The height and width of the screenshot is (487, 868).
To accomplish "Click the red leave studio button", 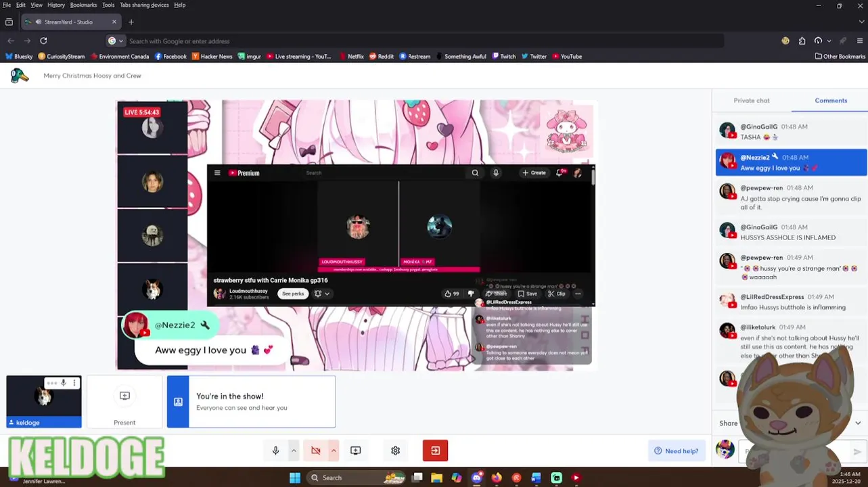I will (x=435, y=450).
